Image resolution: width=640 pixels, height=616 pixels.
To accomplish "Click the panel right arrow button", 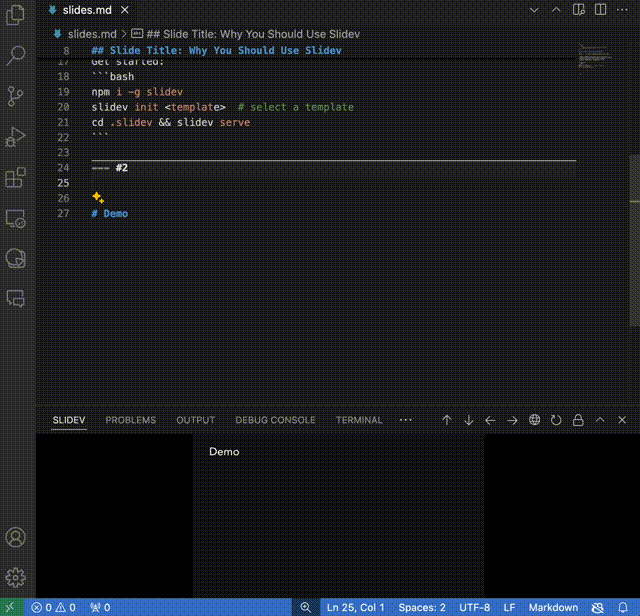I will click(512, 420).
